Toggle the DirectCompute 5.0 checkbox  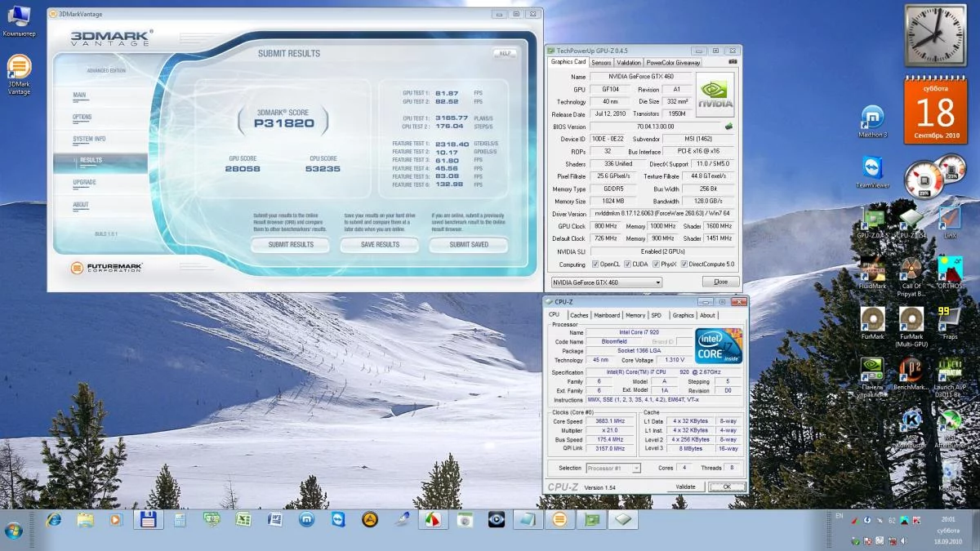[684, 264]
